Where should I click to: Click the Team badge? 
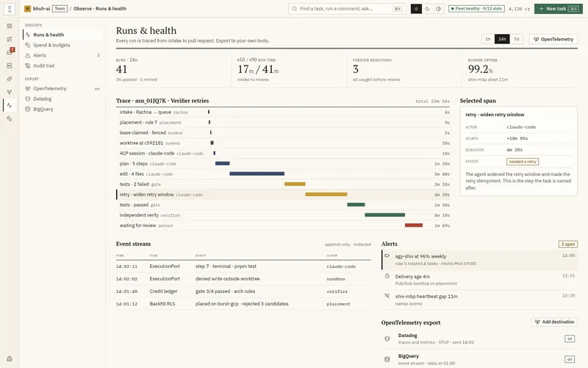click(60, 9)
